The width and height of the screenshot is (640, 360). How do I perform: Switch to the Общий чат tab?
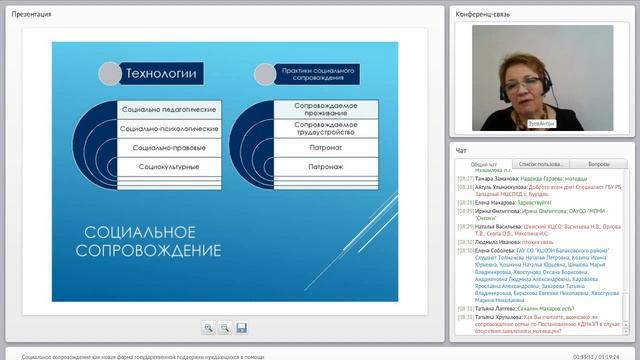point(484,164)
